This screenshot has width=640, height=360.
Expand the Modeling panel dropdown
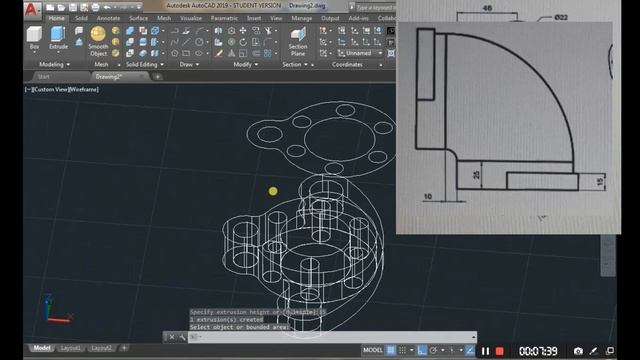point(68,64)
